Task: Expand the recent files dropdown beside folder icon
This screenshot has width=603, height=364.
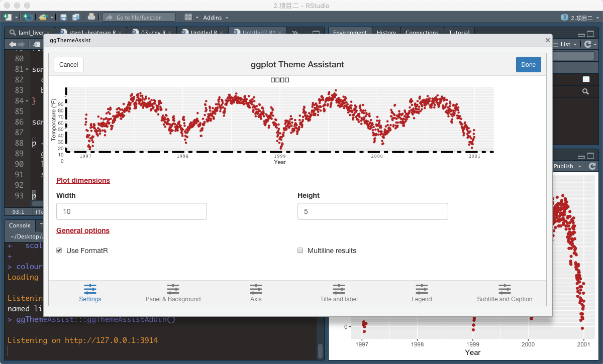Action: [x=52, y=18]
